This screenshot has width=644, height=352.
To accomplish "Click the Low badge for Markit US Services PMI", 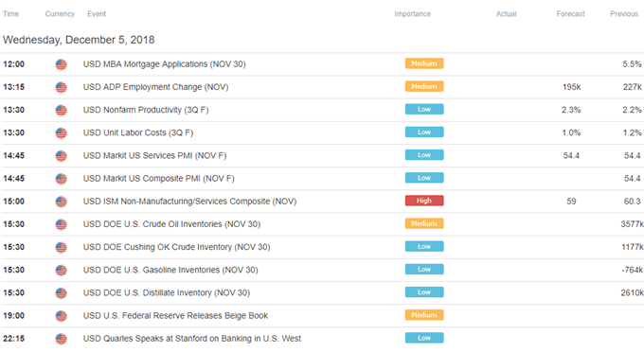I will (x=424, y=155).
